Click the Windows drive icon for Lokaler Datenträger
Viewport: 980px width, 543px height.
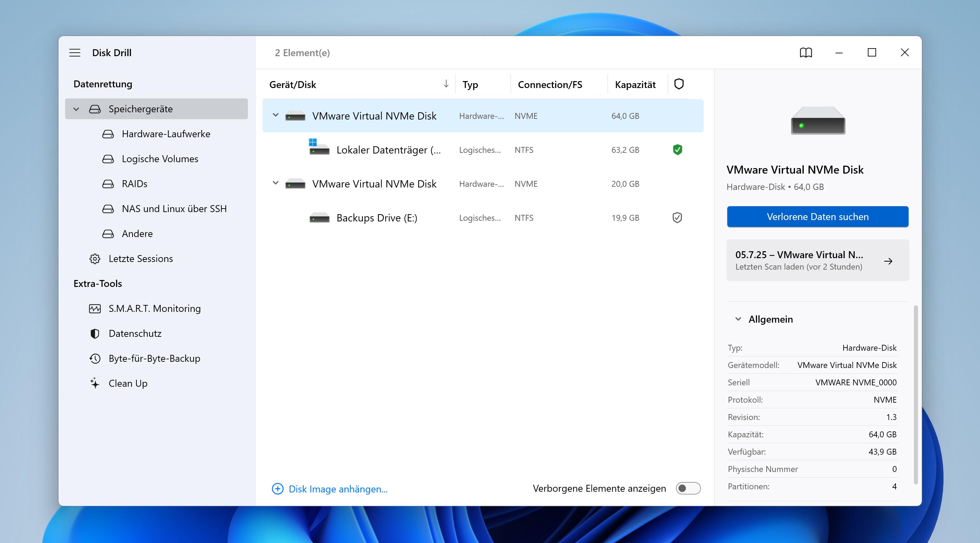(x=319, y=147)
